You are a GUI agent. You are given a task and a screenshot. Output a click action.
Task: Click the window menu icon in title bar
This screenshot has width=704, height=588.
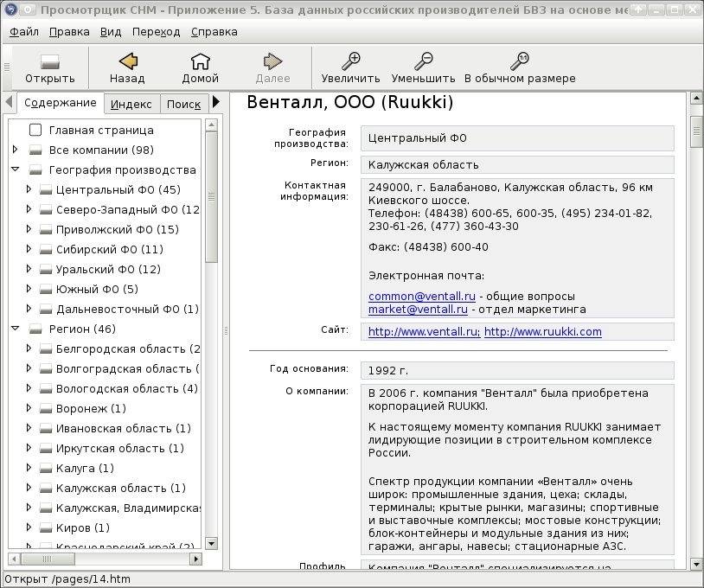pos(10,9)
